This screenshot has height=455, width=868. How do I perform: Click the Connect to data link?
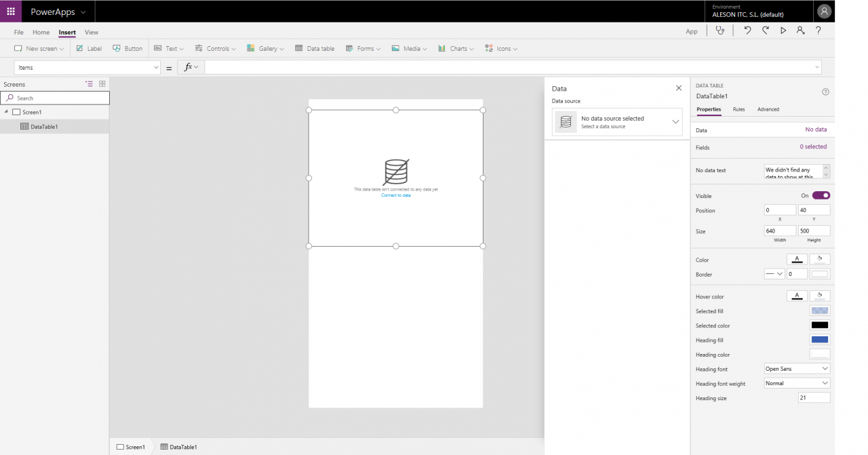(x=395, y=195)
